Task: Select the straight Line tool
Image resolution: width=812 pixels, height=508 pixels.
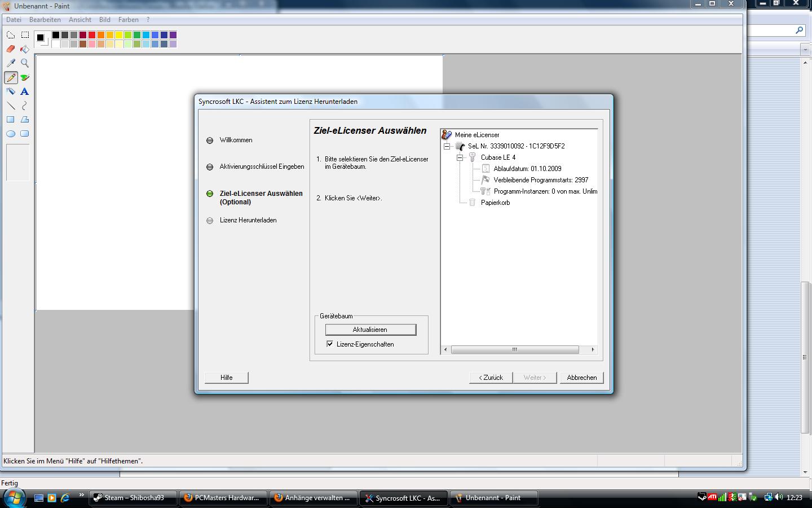Action: 11,106
